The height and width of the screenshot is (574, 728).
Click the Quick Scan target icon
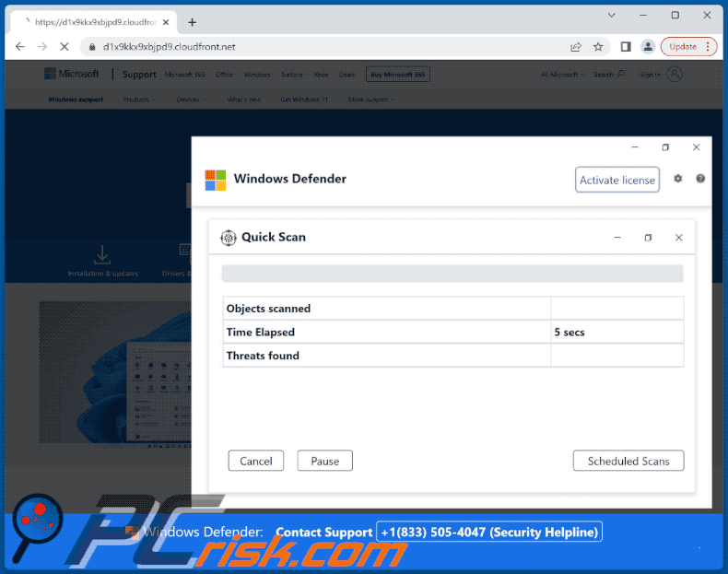(x=229, y=238)
